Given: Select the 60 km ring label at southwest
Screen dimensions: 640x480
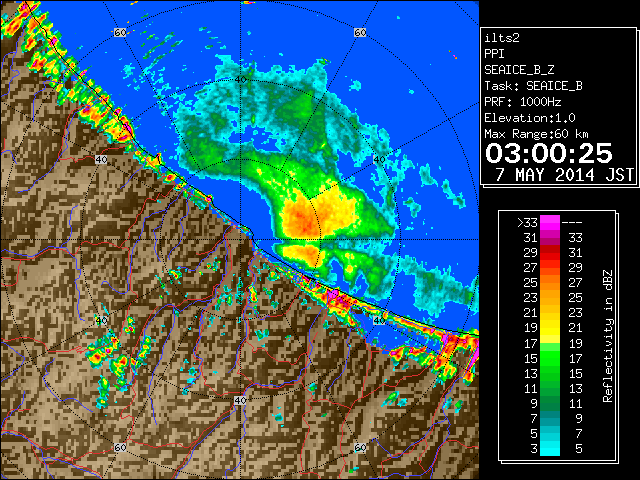Looking at the screenshot, I should (x=120, y=447).
